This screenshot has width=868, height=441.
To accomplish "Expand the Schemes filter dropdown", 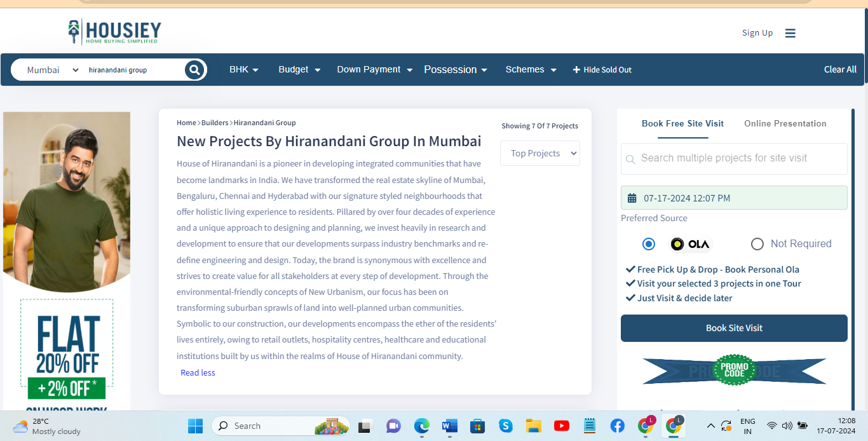I will 531,70.
